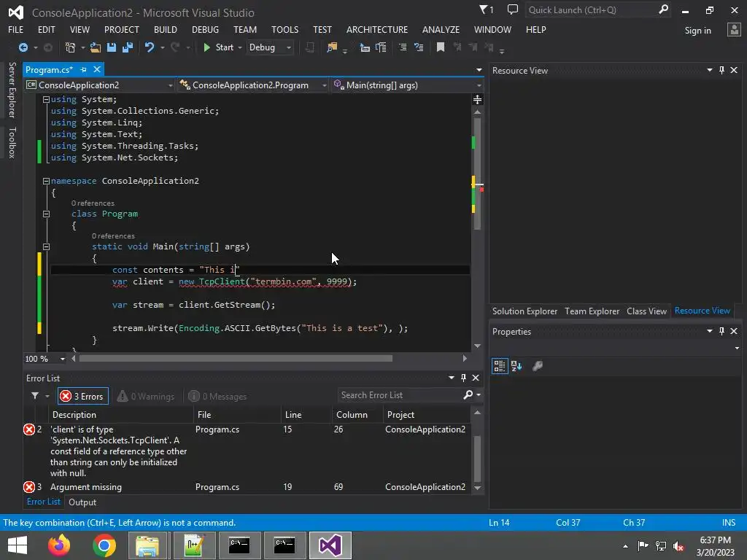Open the Start button dropdown arrow

pos(239,47)
